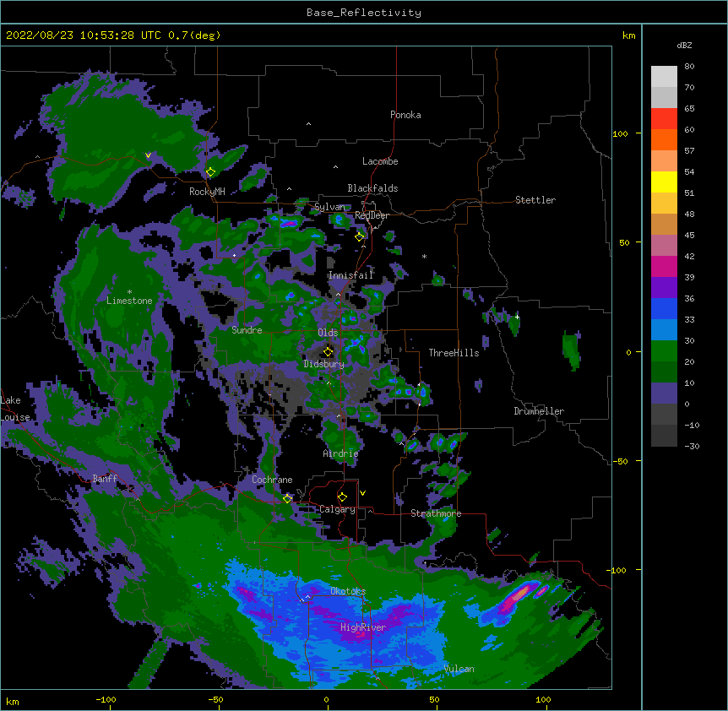The image size is (728, 711).
Task: Click the white asterisk marker north of ThreeHills
Action: (x=424, y=256)
